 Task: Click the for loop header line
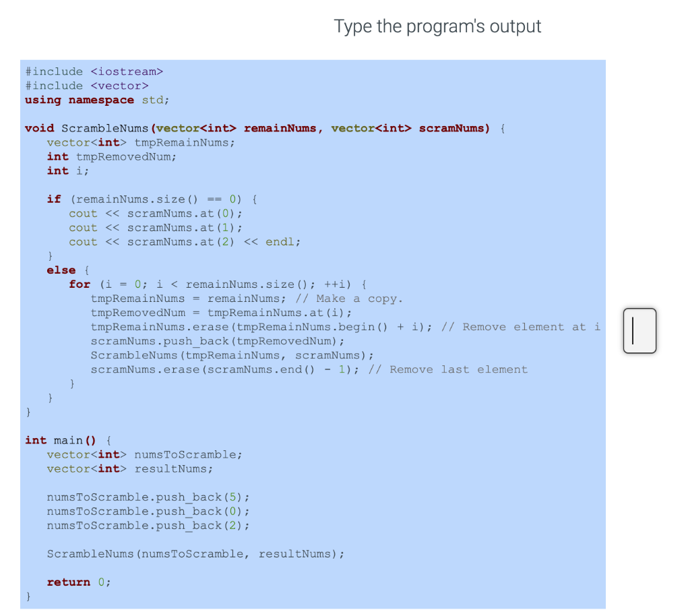point(216,284)
